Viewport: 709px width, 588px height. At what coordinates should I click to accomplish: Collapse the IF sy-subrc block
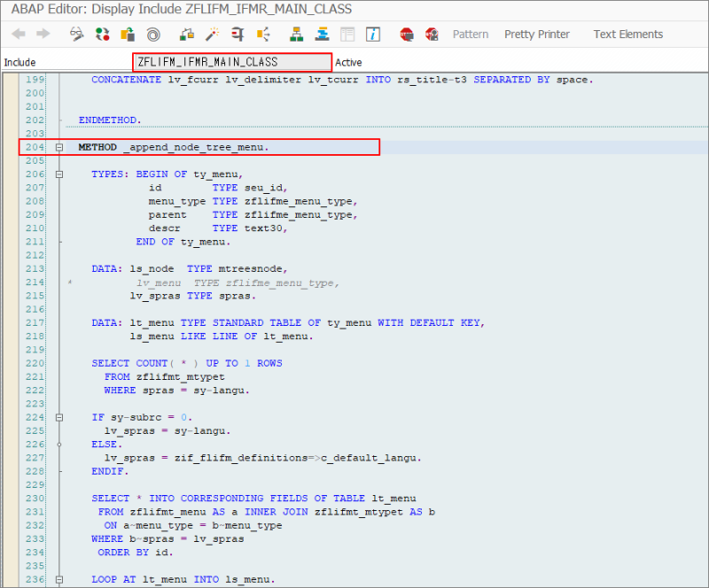tap(58, 416)
